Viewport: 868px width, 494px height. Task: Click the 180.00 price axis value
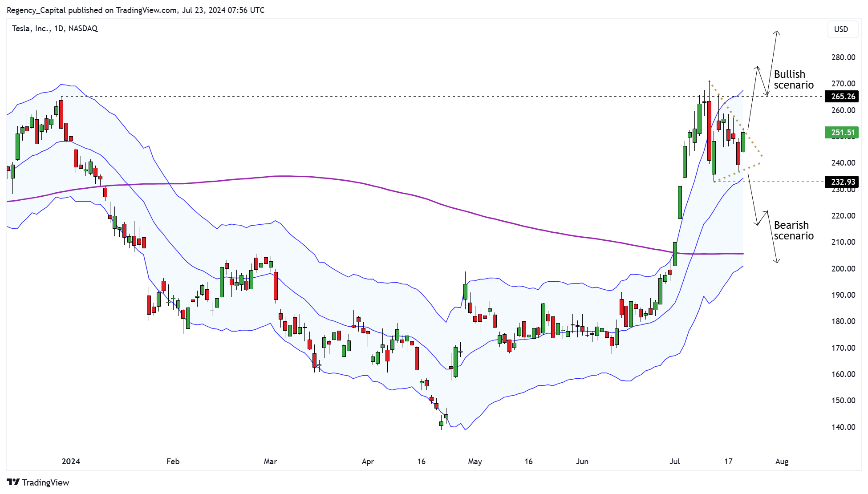(x=843, y=321)
